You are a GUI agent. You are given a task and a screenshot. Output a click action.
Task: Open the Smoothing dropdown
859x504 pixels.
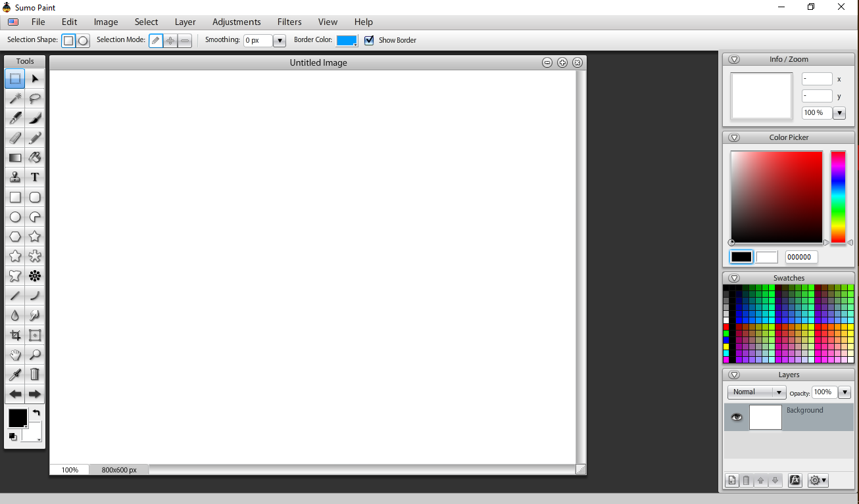pos(279,40)
